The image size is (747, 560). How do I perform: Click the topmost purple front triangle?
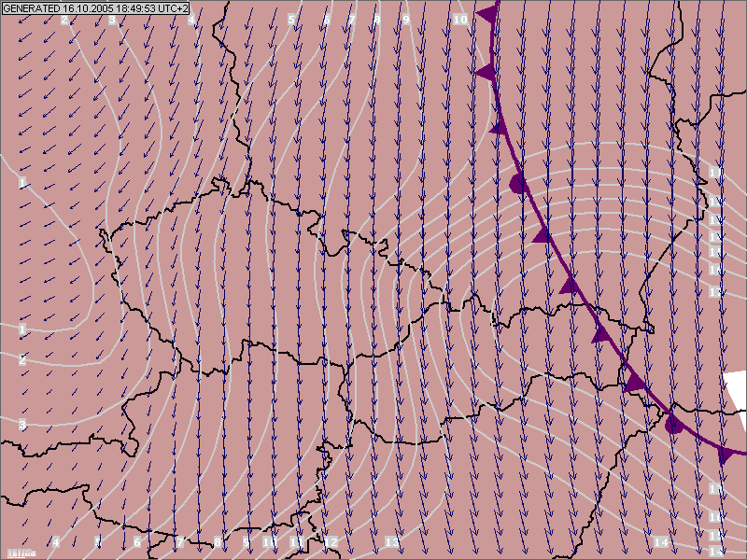coord(486,14)
